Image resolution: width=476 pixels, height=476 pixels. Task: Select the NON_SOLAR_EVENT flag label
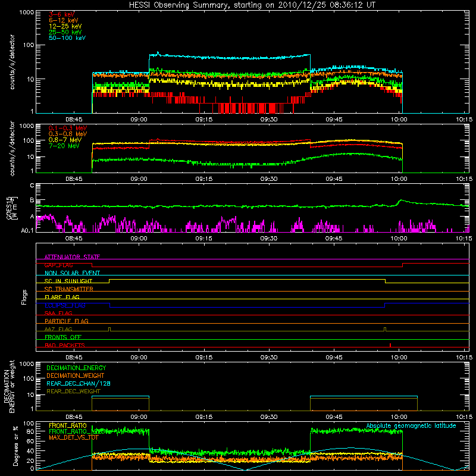click(x=72, y=273)
